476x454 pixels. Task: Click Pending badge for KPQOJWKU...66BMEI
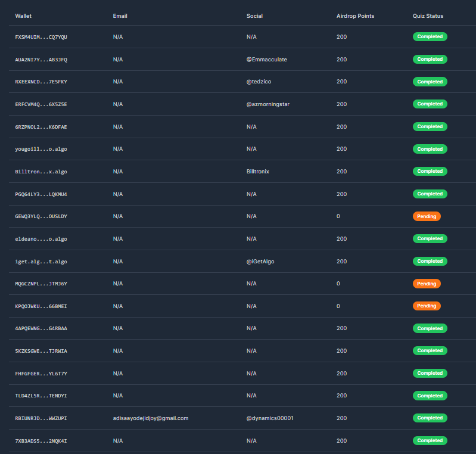pyautogui.click(x=427, y=306)
